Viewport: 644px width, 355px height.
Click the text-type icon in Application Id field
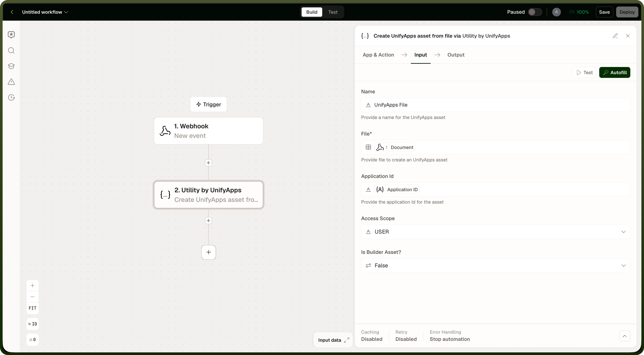[x=368, y=189]
